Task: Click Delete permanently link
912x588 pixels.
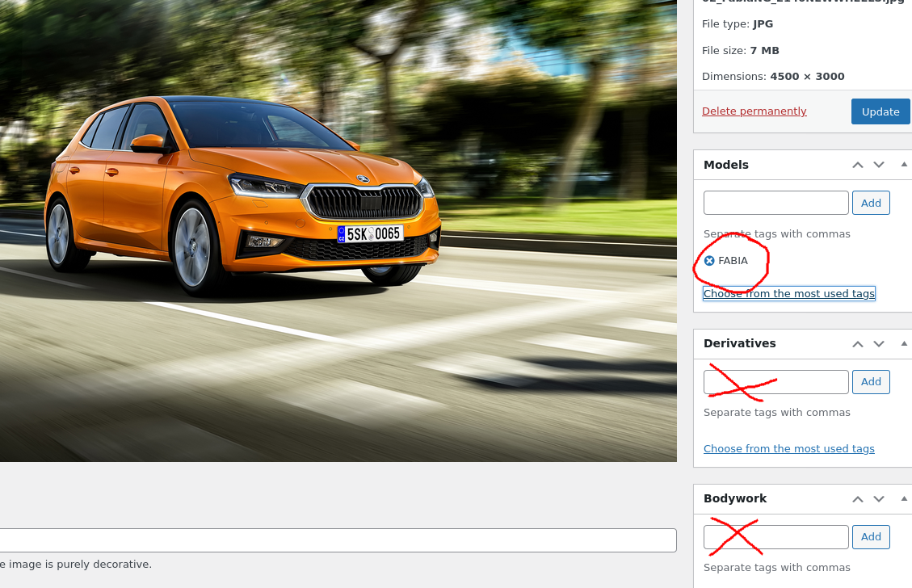Action: click(754, 111)
